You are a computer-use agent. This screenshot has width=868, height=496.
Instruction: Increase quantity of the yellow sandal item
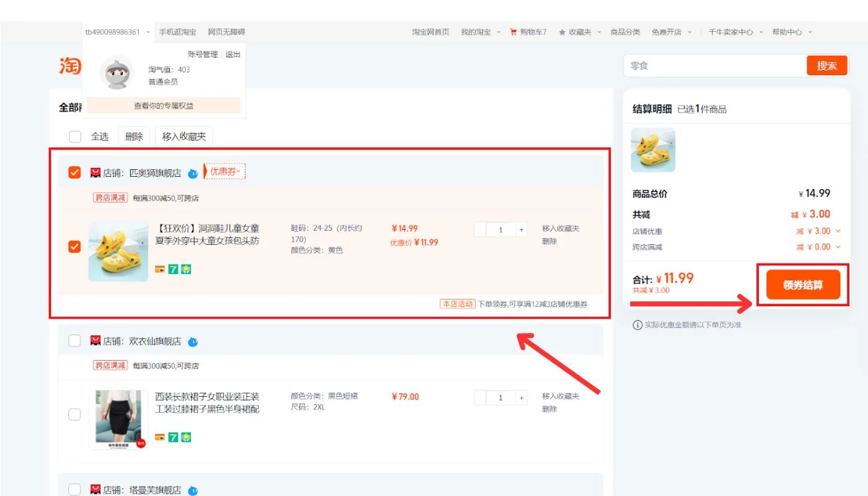click(x=521, y=230)
